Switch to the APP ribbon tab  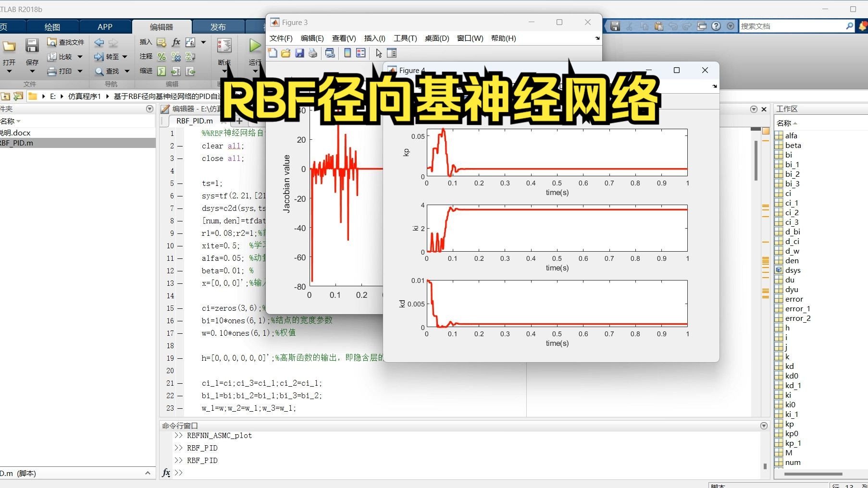[x=105, y=27]
